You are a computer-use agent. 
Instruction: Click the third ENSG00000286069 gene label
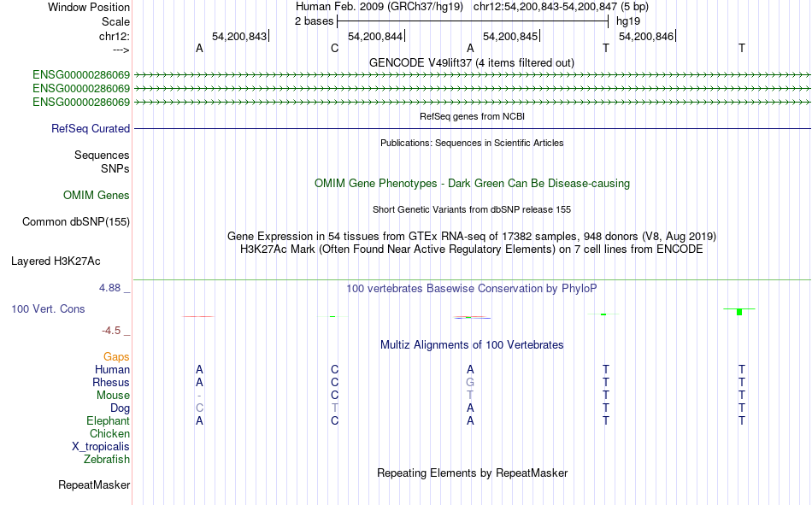tap(81, 102)
